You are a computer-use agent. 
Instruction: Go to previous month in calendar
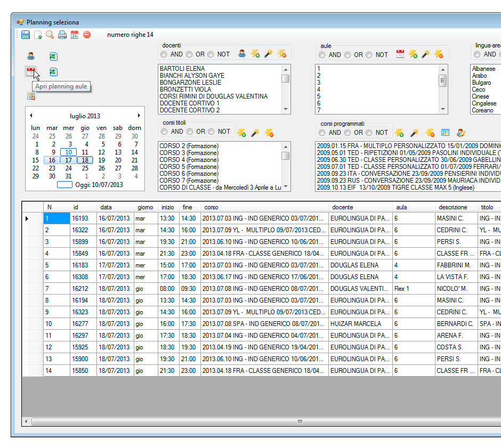(31, 115)
